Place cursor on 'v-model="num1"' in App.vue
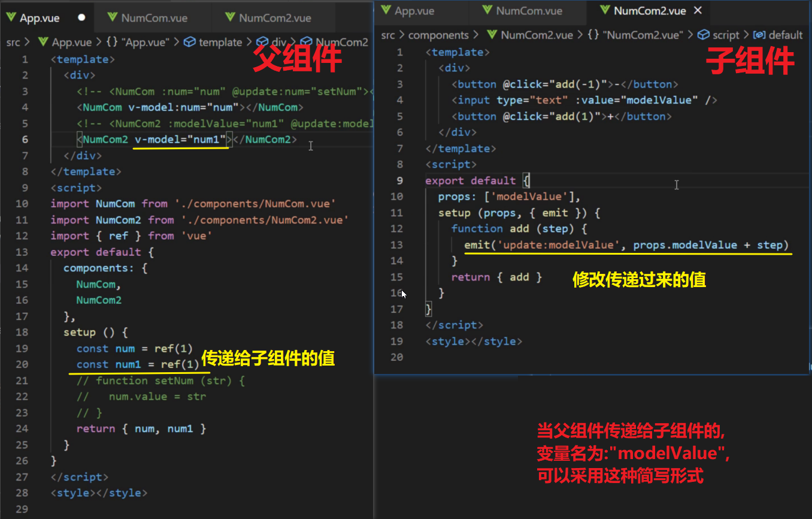 click(181, 140)
